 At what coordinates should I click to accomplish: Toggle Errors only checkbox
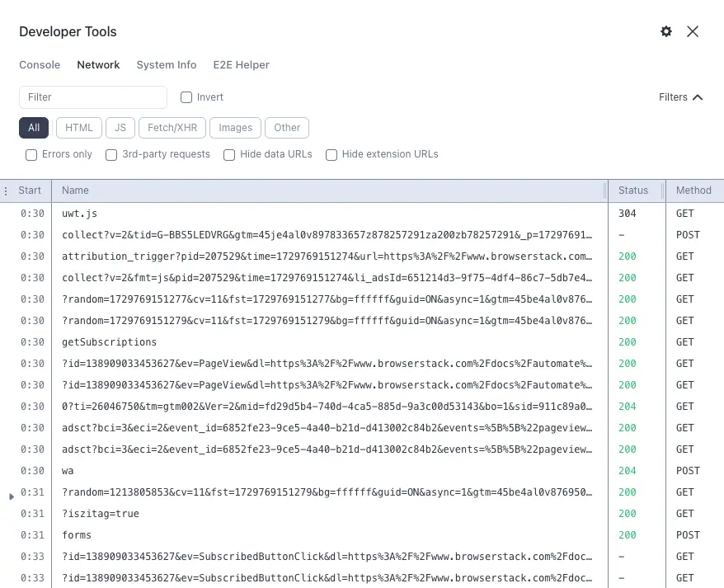pyautogui.click(x=31, y=154)
